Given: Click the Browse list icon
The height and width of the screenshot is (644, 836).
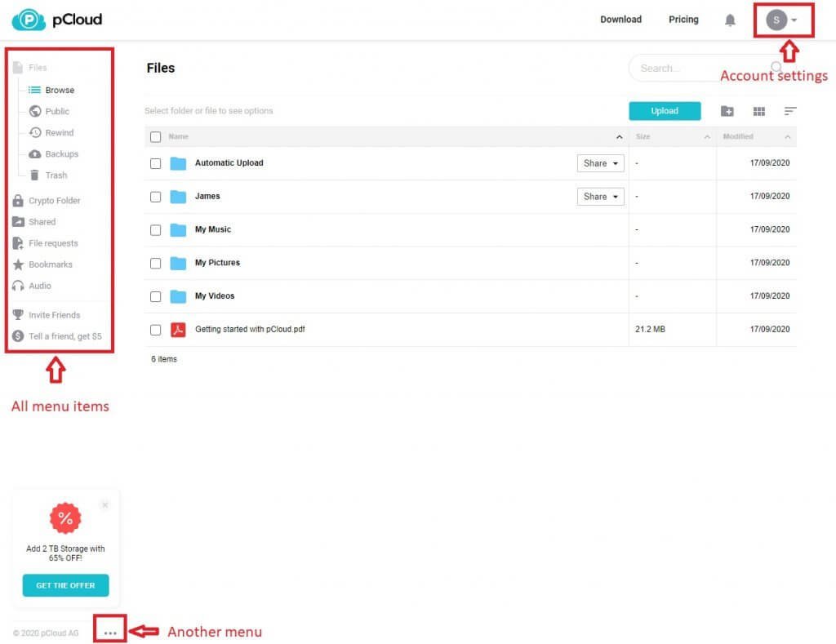Looking at the screenshot, I should point(34,90).
